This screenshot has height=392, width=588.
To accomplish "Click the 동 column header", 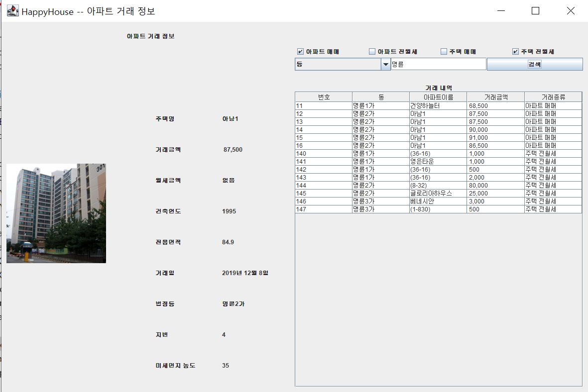I will [x=381, y=97].
